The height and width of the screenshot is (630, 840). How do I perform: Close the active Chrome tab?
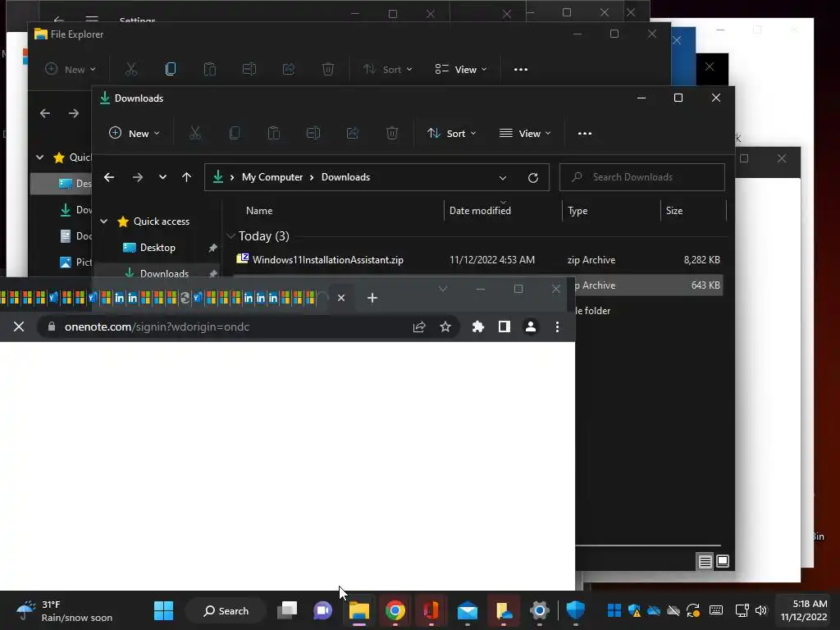click(341, 298)
